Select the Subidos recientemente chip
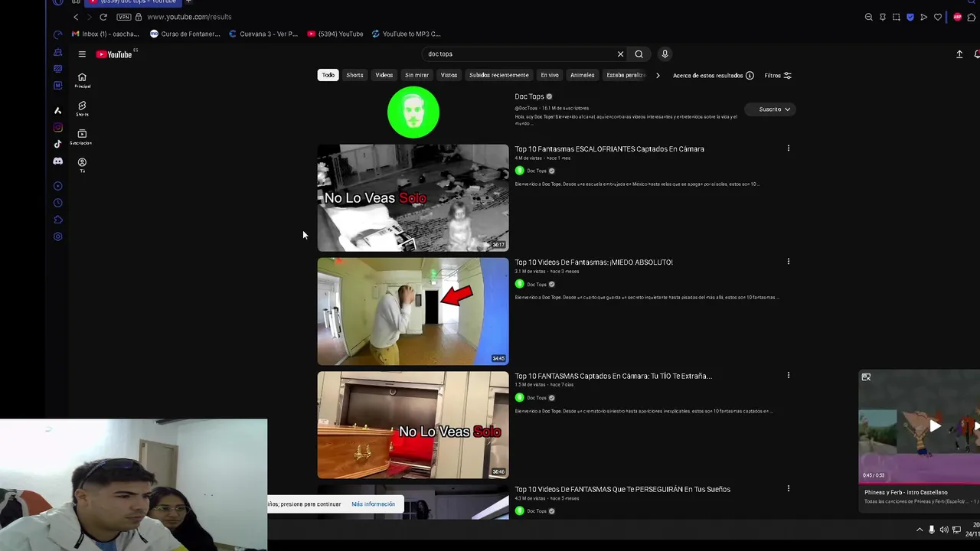The height and width of the screenshot is (551, 980). click(x=499, y=75)
